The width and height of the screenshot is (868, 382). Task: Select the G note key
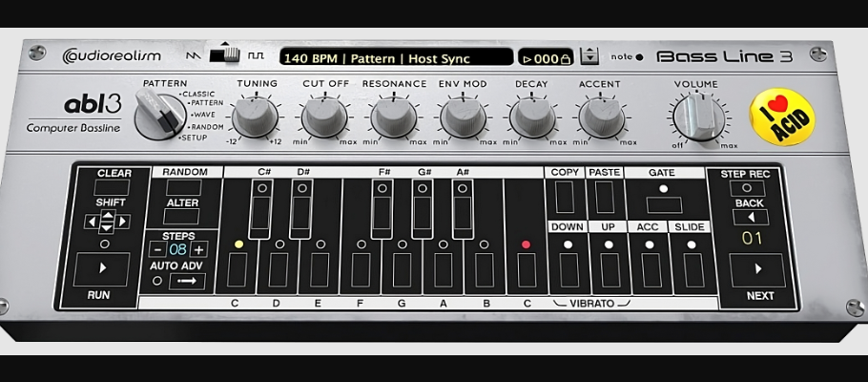(402, 270)
